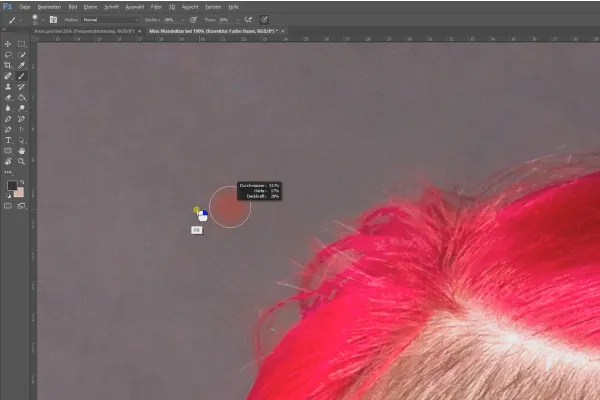Click the Fluss flow value field

[x=226, y=20]
